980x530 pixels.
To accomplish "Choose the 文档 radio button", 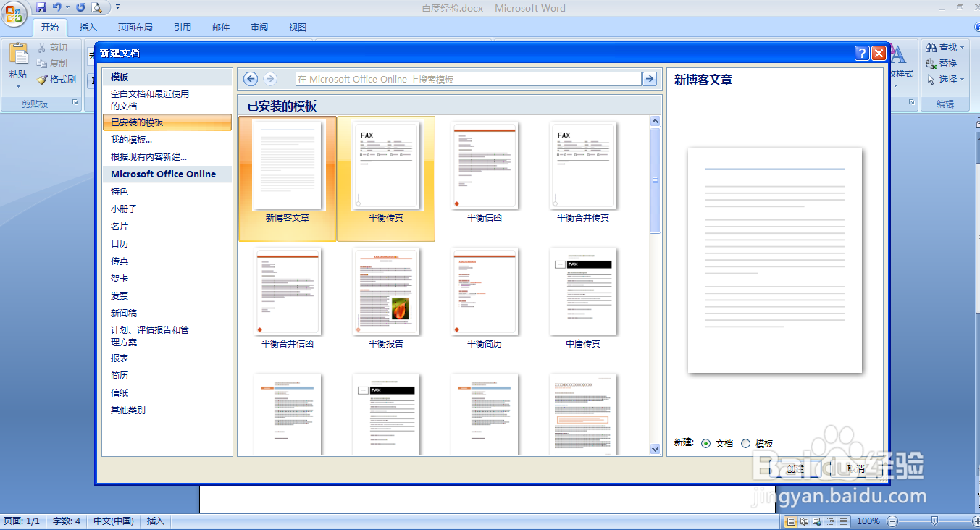I will [706, 444].
